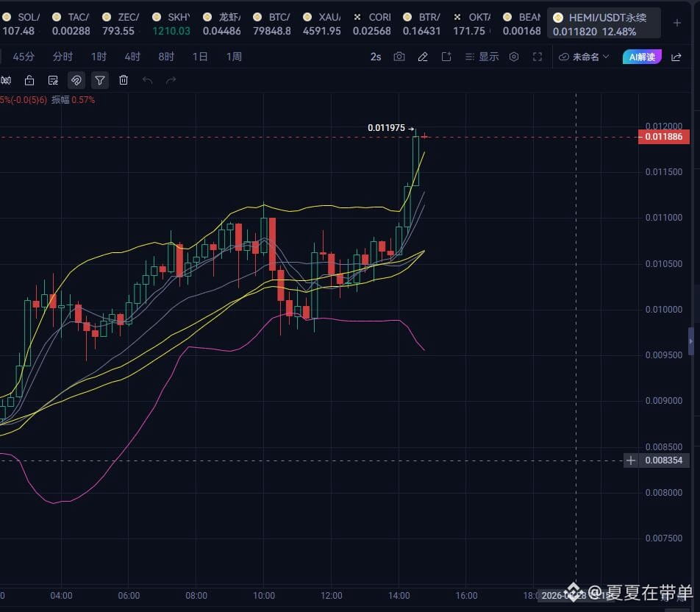The image size is (700, 612).
Task: Open the OKT/ ticker tab
Action: (471, 24)
